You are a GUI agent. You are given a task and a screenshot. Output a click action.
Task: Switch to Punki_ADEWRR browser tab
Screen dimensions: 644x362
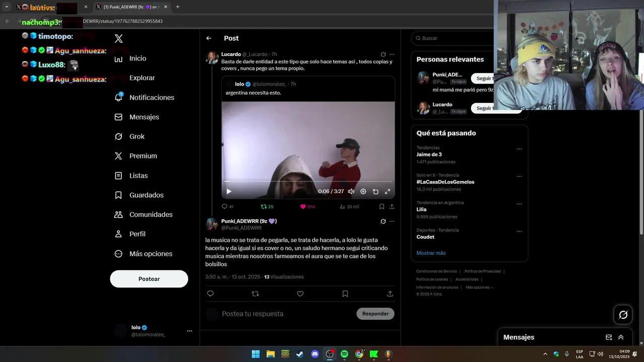pos(131,7)
